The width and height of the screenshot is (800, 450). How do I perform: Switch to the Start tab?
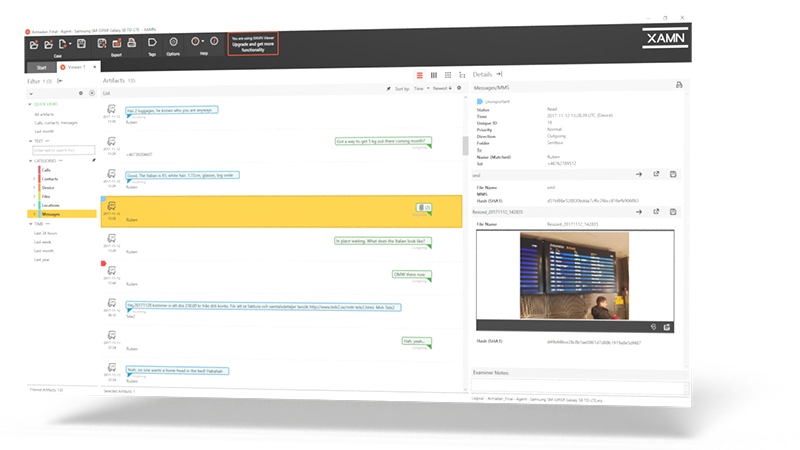tap(41, 67)
